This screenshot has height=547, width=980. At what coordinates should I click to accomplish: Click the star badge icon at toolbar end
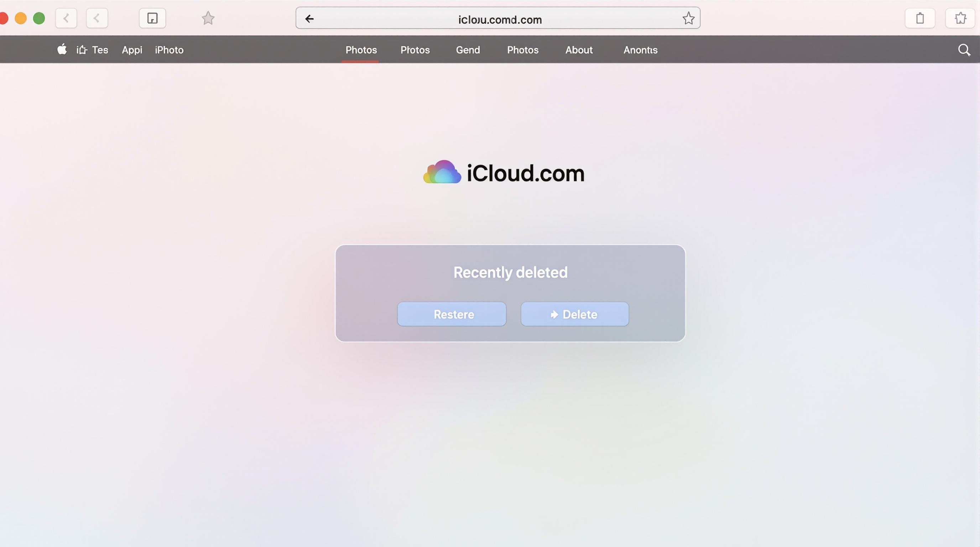click(960, 18)
